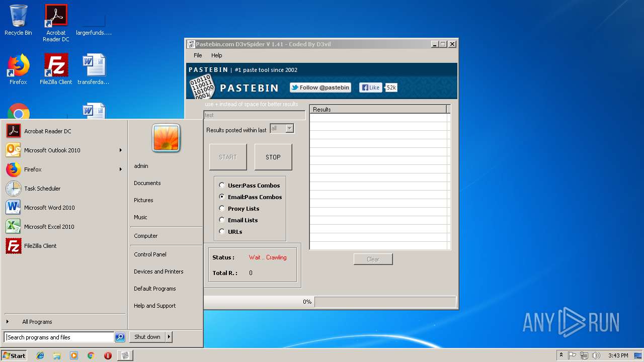Click the Clear results button

tap(373, 259)
